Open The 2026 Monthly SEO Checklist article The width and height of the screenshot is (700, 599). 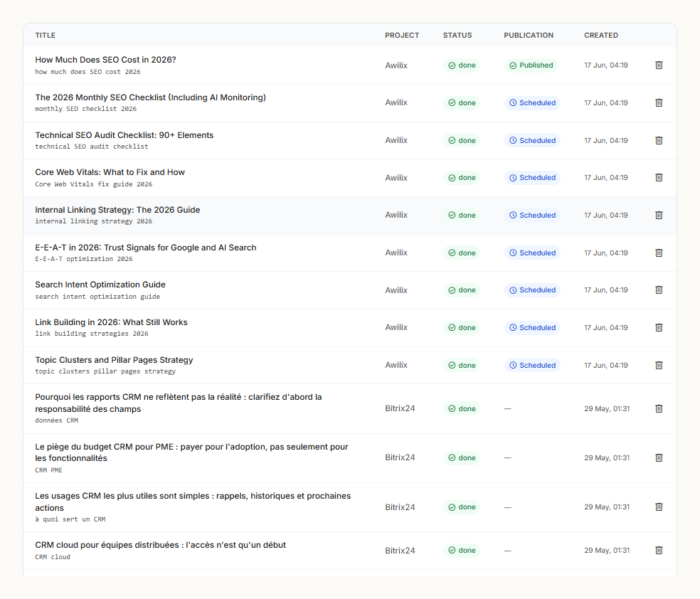point(150,97)
